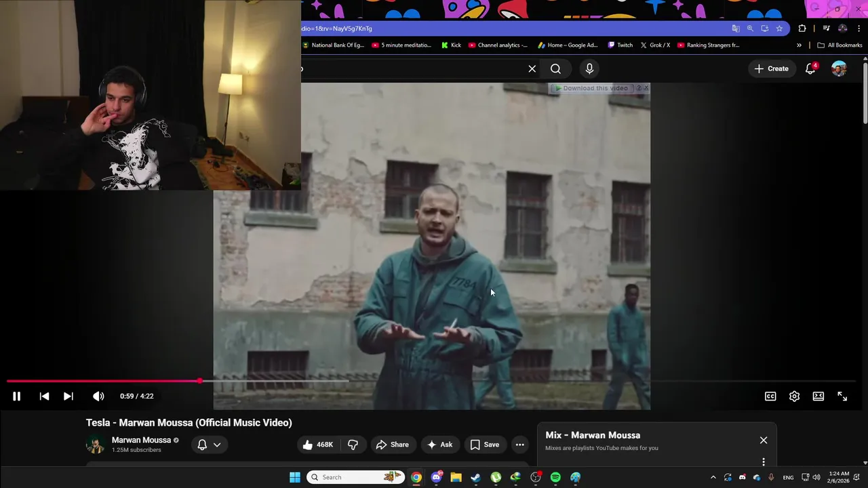Share the video
The image size is (868, 488).
pyautogui.click(x=393, y=445)
